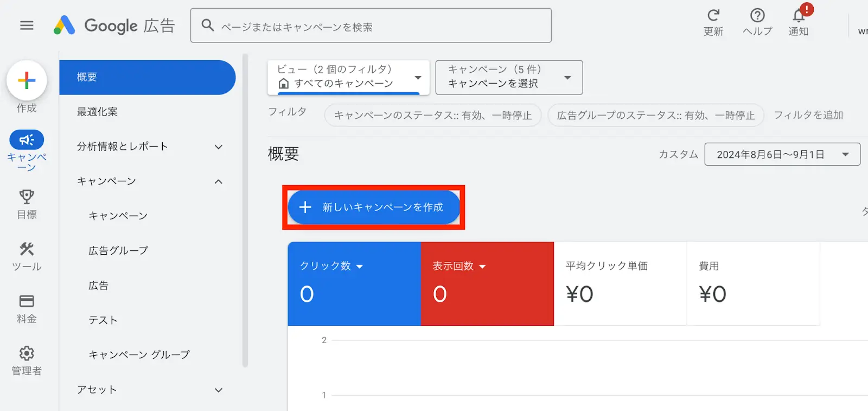Click the フィルタを追加 link
Screen dimensions: 868x411
808,115
